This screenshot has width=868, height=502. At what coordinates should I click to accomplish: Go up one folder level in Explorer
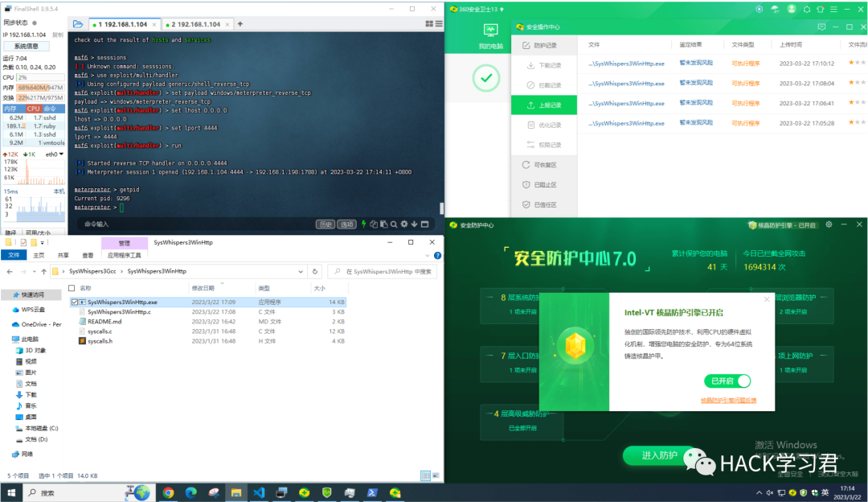click(43, 271)
